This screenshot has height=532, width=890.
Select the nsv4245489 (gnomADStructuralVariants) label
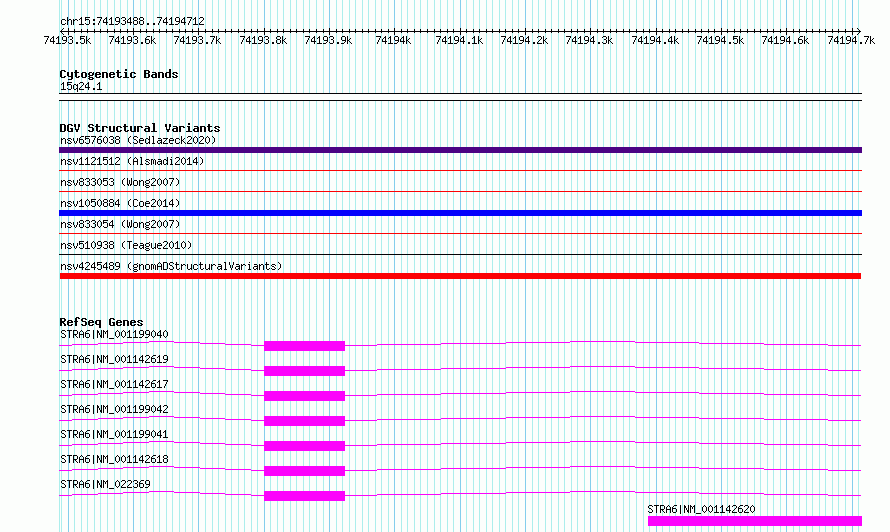[x=171, y=266]
